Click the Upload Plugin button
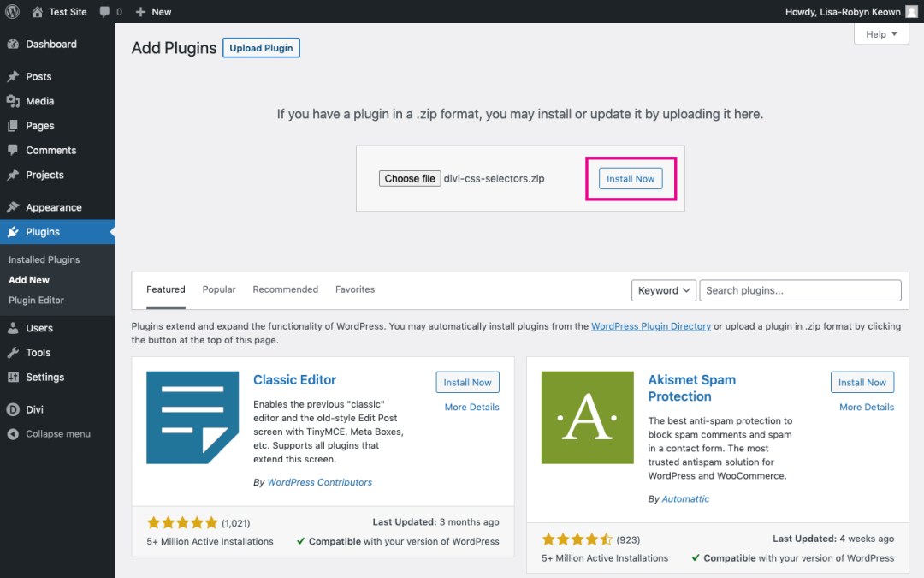 [261, 48]
